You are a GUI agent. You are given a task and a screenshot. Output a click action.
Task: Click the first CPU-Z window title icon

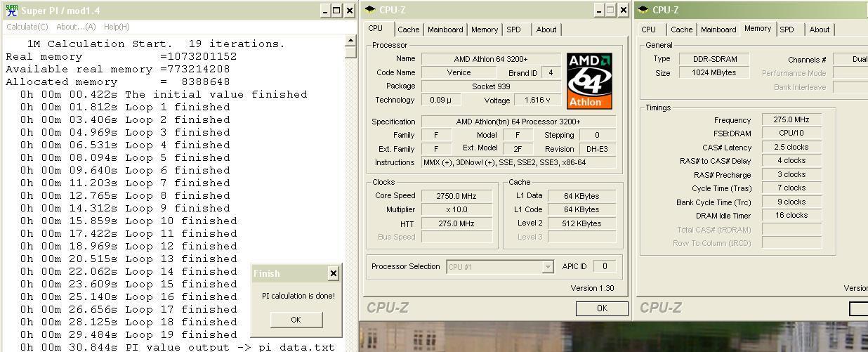(370, 10)
